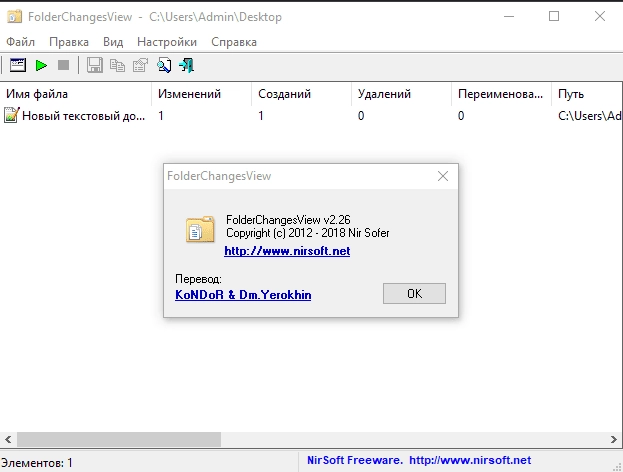Screen dimensions: 623x472
Task: Sort by Созданий column header
Action: click(x=302, y=94)
